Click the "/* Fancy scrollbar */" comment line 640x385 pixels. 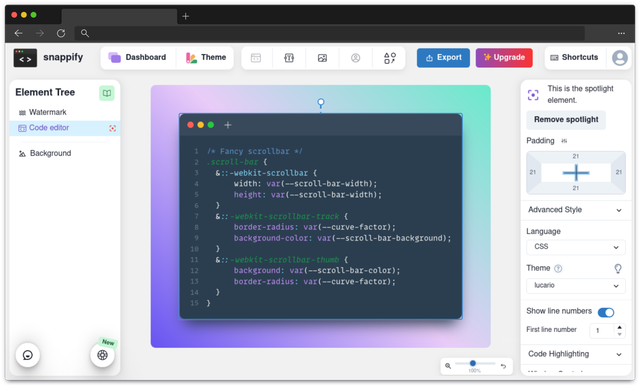pyautogui.click(x=255, y=151)
